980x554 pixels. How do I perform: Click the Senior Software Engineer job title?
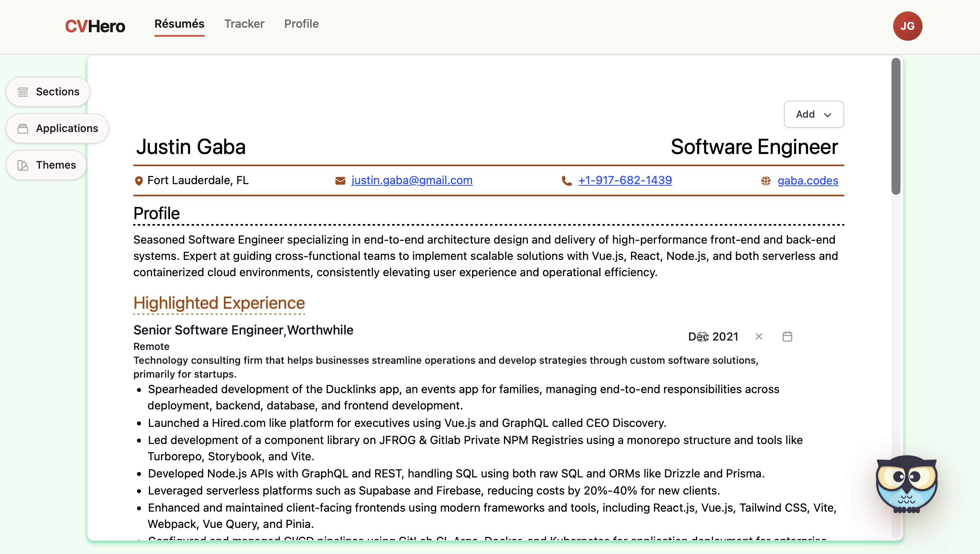[208, 330]
